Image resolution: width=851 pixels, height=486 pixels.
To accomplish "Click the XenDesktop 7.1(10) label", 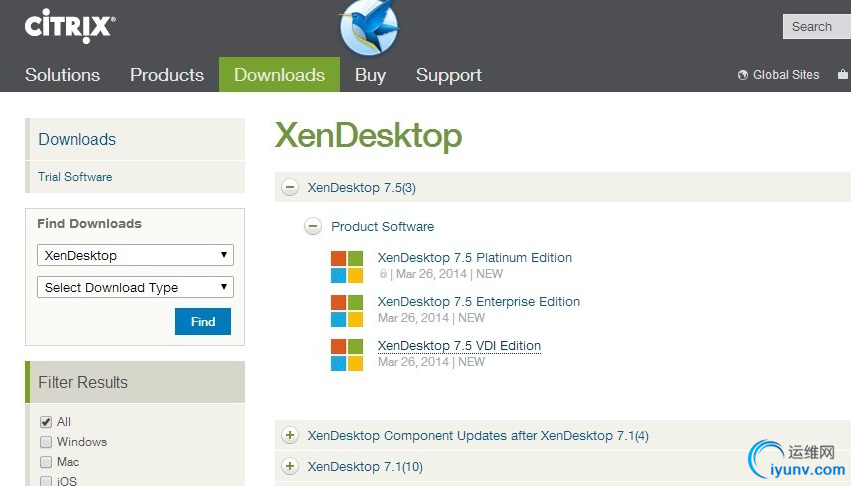I will (x=365, y=466).
